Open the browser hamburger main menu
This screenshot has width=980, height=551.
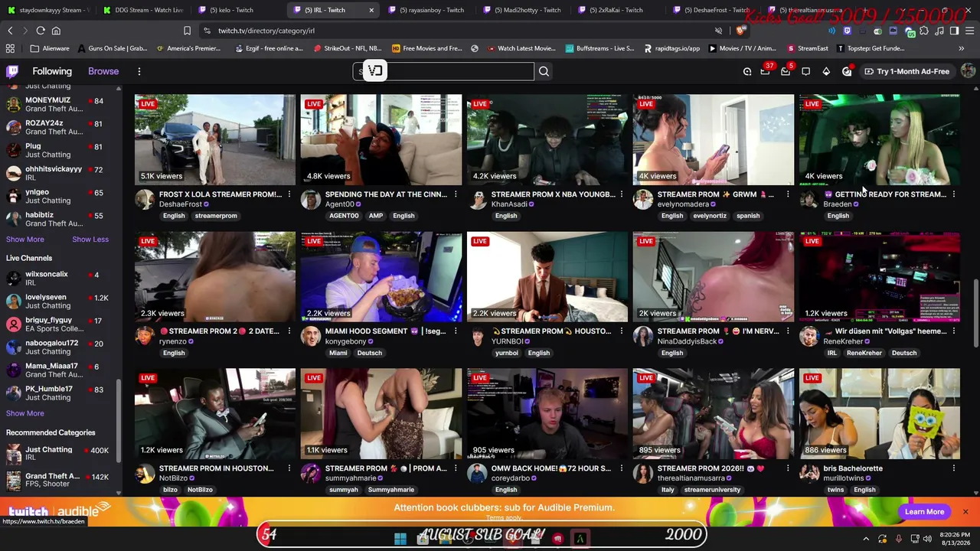969,31
